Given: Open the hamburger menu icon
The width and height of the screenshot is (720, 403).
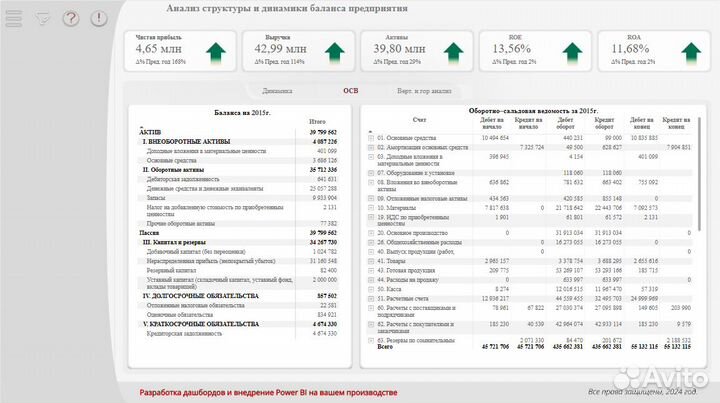Looking at the screenshot, I should [15, 18].
